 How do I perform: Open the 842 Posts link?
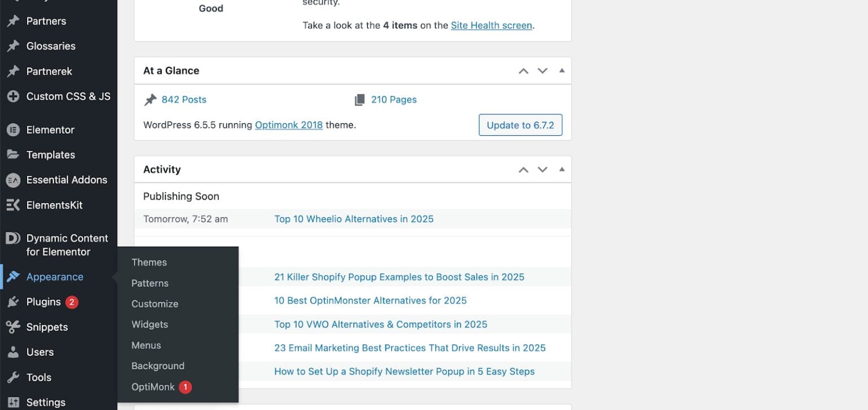(x=184, y=100)
